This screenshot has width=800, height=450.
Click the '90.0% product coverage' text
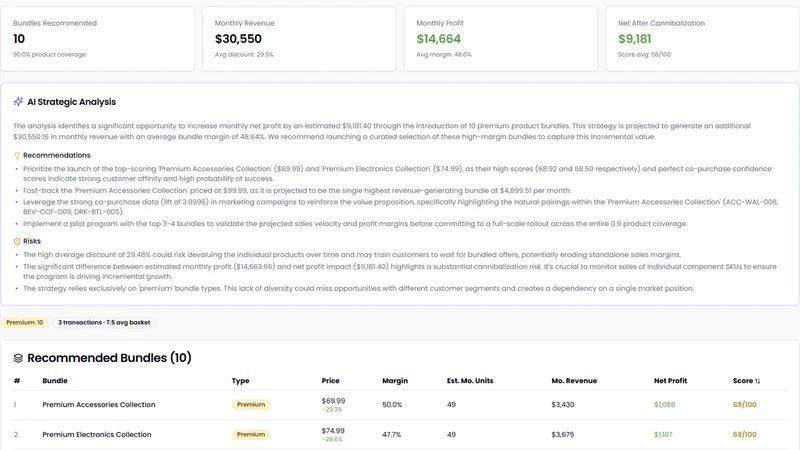tap(49, 55)
